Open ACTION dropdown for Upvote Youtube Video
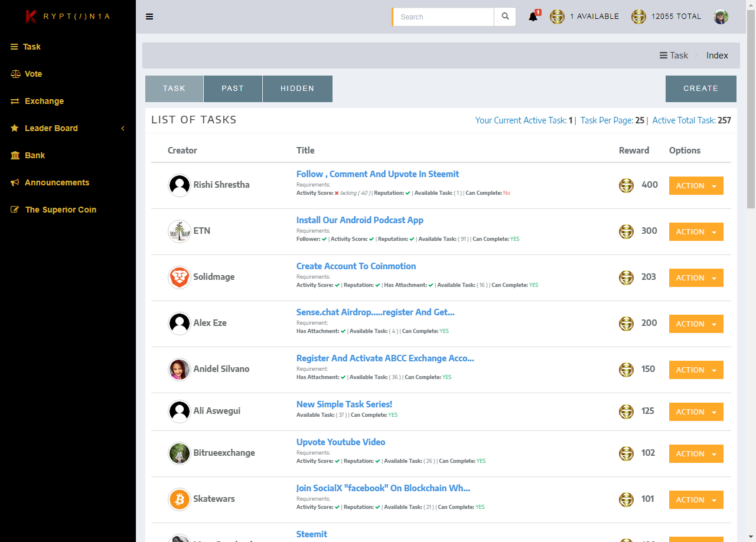This screenshot has width=756, height=542. [696, 453]
